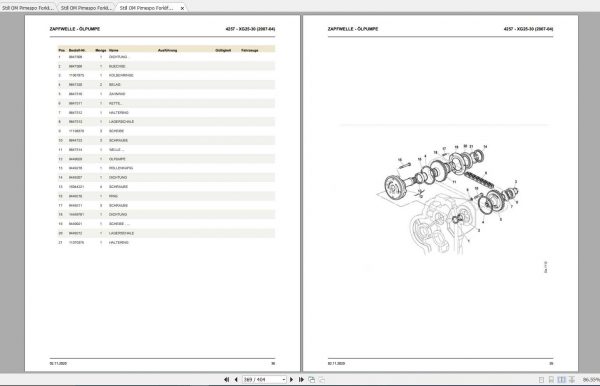The width and height of the screenshot is (600, 386).
Task: Select the ROLLENKÄFIG row name
Action: [121, 168]
